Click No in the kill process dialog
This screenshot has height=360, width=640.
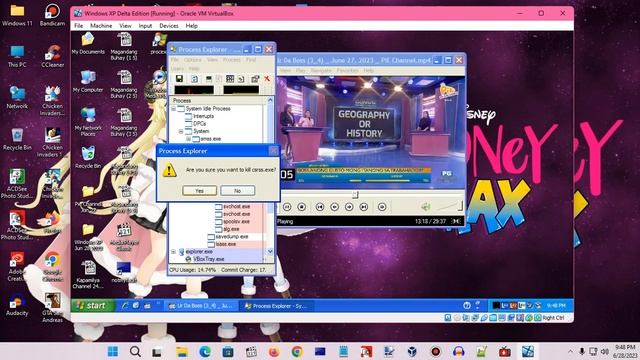point(238,191)
